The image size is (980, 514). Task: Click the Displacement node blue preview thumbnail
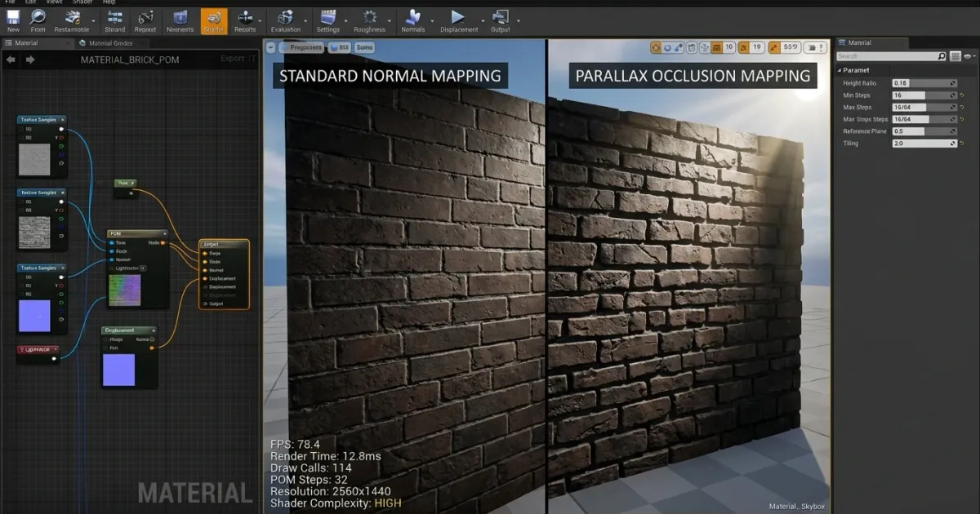tap(119, 370)
